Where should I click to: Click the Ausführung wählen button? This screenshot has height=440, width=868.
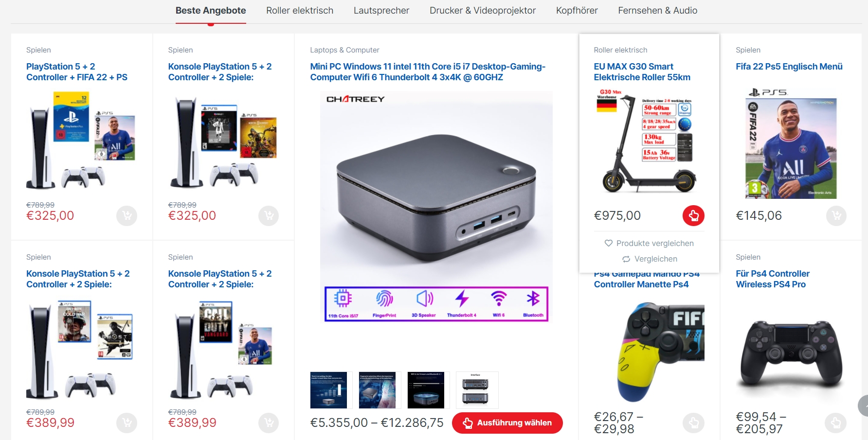coord(507,423)
